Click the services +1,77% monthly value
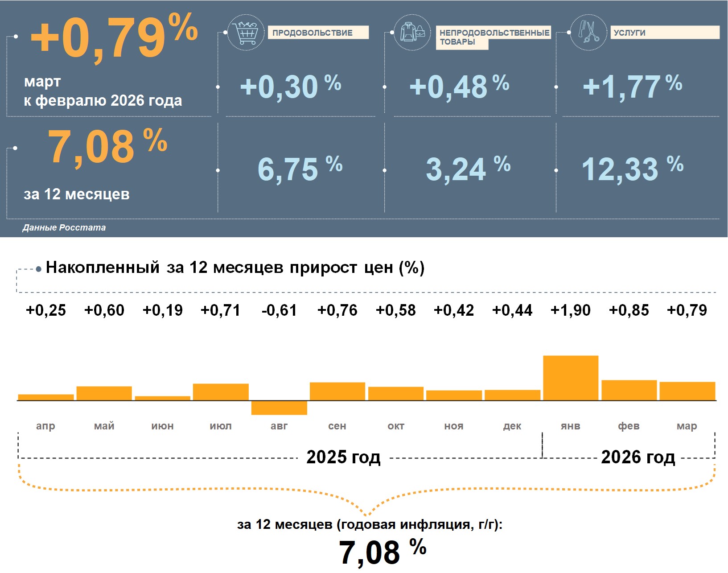The height and width of the screenshot is (573, 728). coord(632,86)
